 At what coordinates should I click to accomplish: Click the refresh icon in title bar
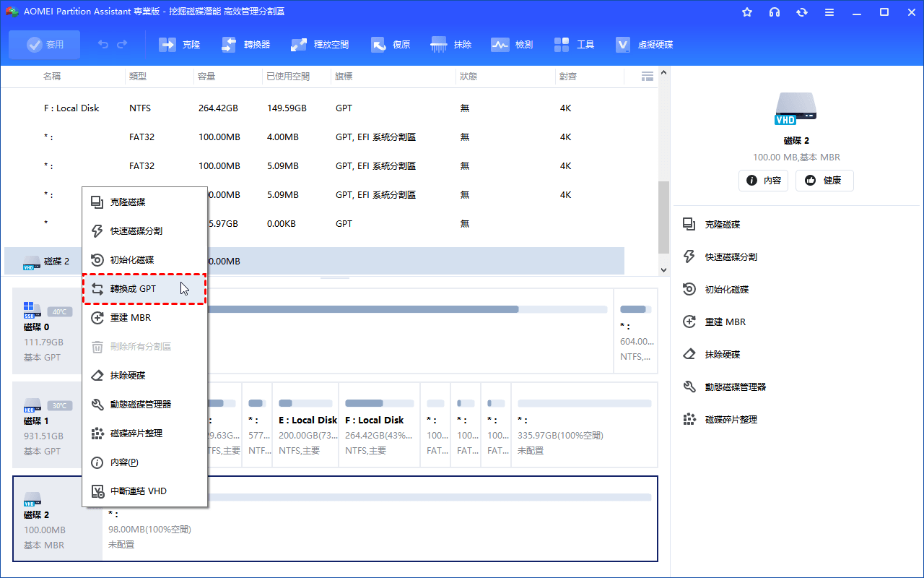tap(802, 12)
